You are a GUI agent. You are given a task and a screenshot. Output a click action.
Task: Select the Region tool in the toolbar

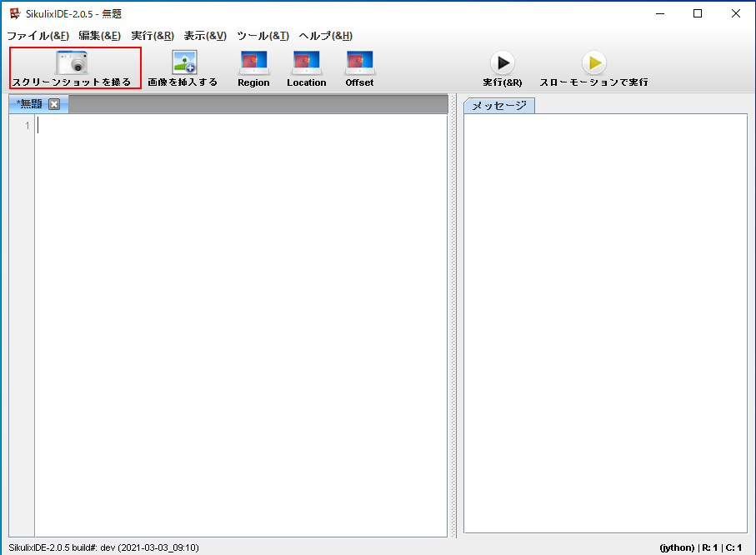pyautogui.click(x=253, y=63)
